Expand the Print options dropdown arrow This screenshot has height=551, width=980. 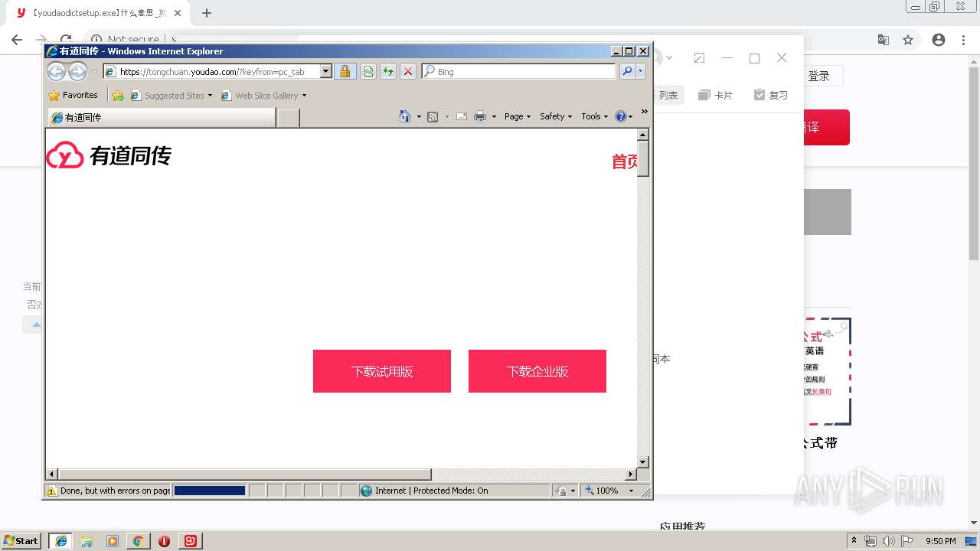click(494, 116)
